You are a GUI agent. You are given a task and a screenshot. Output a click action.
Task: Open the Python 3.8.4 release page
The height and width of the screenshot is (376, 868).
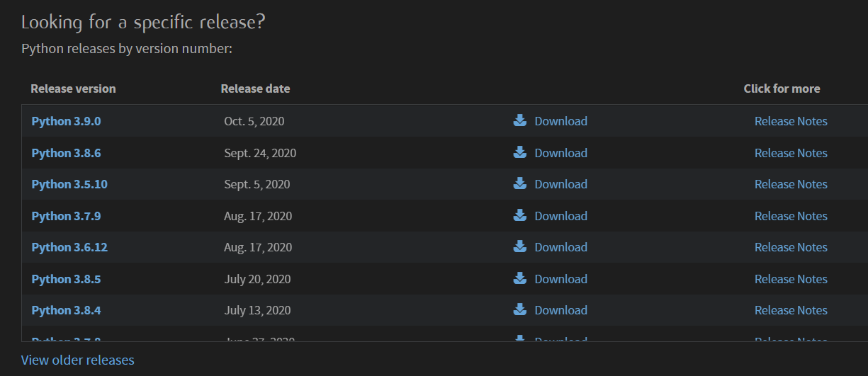67,310
